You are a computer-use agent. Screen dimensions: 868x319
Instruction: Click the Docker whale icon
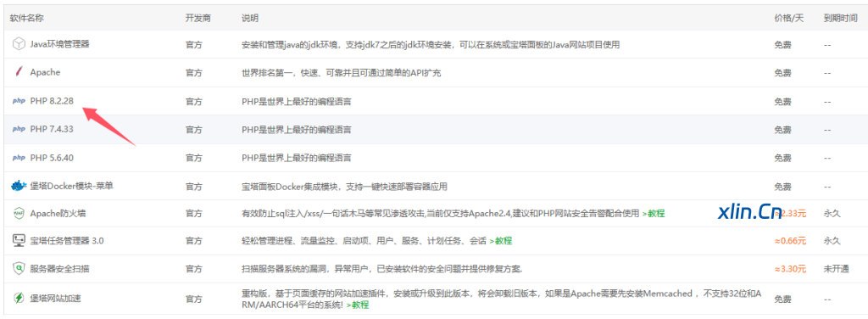pos(19,186)
